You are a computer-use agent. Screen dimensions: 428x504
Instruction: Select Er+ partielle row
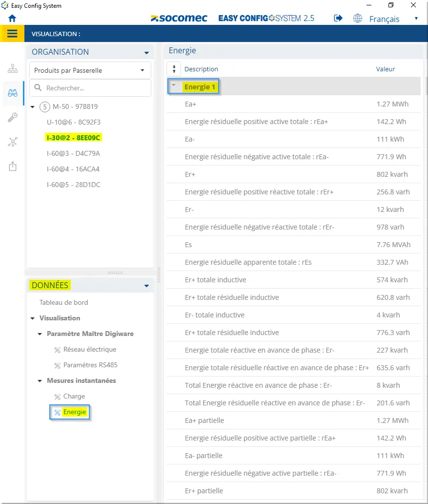[x=293, y=491]
